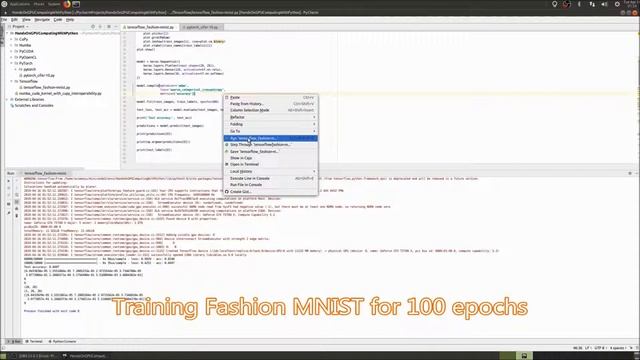
Task: Open the Terminal tool window tab
Action: pos(34,341)
